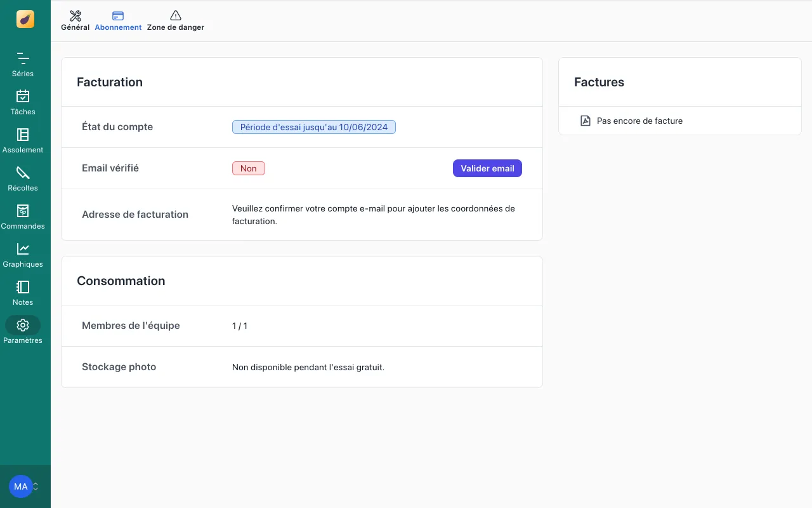Open the Assolement panel
Image resolution: width=812 pixels, height=508 pixels.
(x=22, y=140)
